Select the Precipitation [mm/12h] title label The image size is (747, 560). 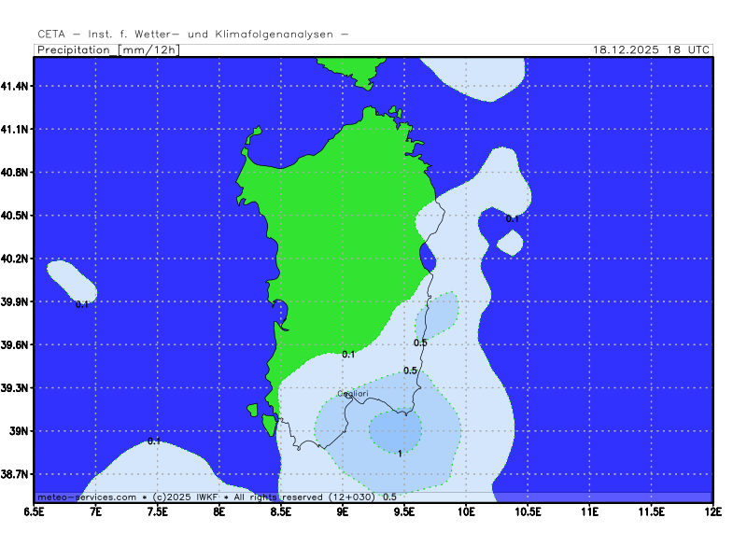point(107,50)
